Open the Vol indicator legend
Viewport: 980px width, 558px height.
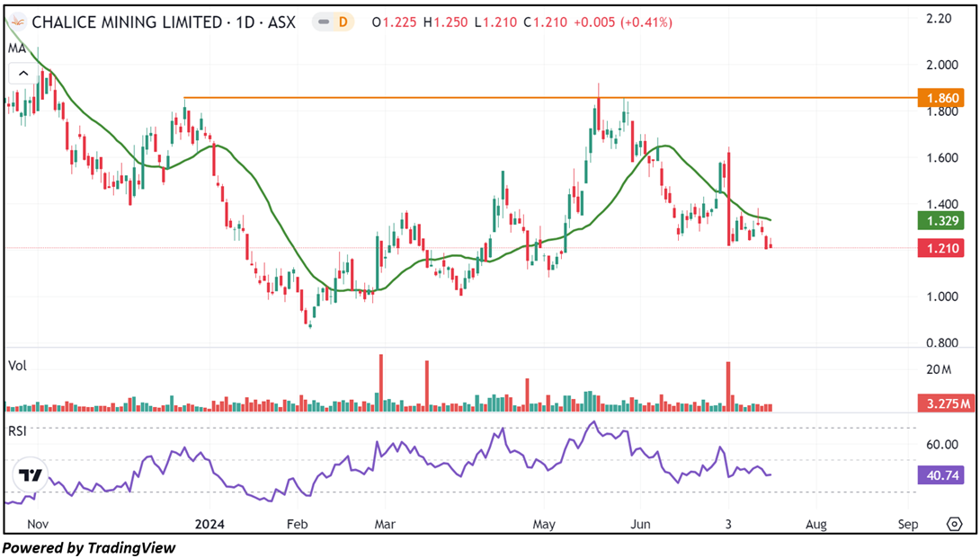coord(16,366)
